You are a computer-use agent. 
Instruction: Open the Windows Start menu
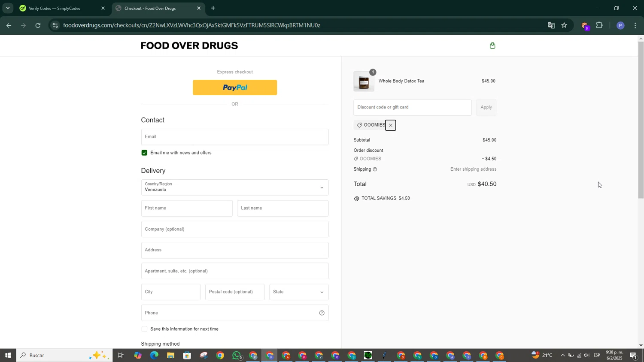8,355
